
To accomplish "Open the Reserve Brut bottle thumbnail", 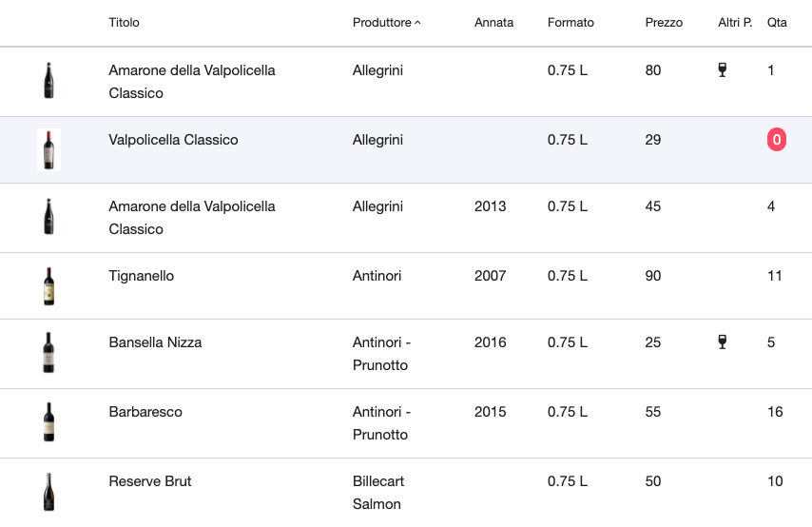I will point(48,492).
